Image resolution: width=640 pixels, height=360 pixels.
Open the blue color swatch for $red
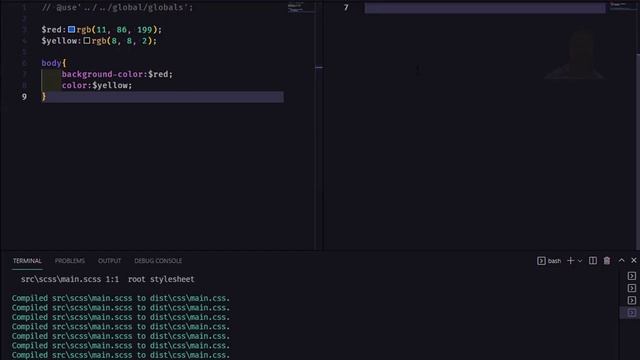[71, 29]
